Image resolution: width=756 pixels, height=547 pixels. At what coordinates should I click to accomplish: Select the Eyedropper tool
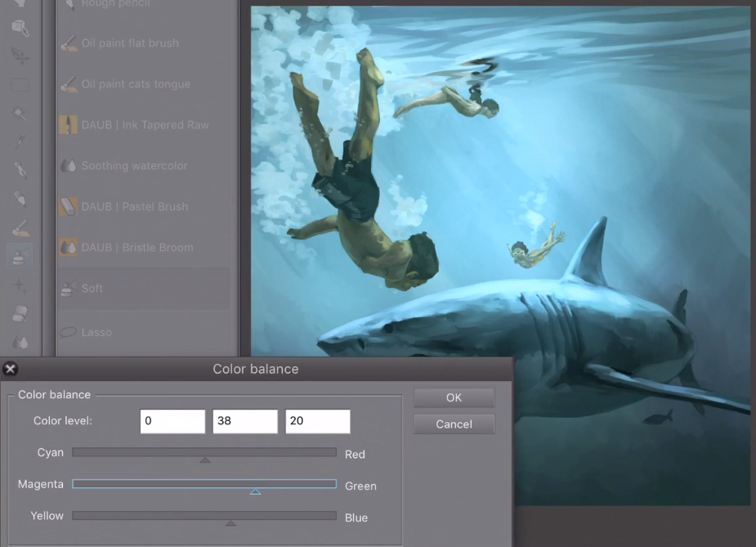[x=20, y=141]
